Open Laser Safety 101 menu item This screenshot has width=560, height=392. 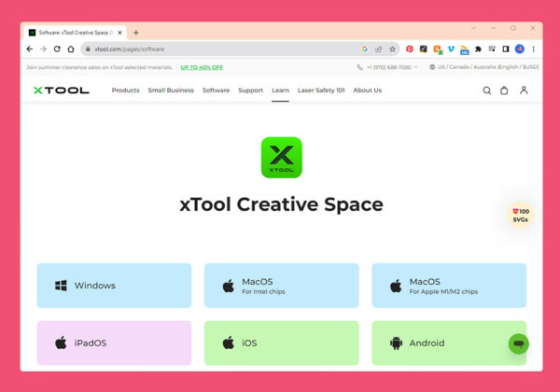point(321,91)
